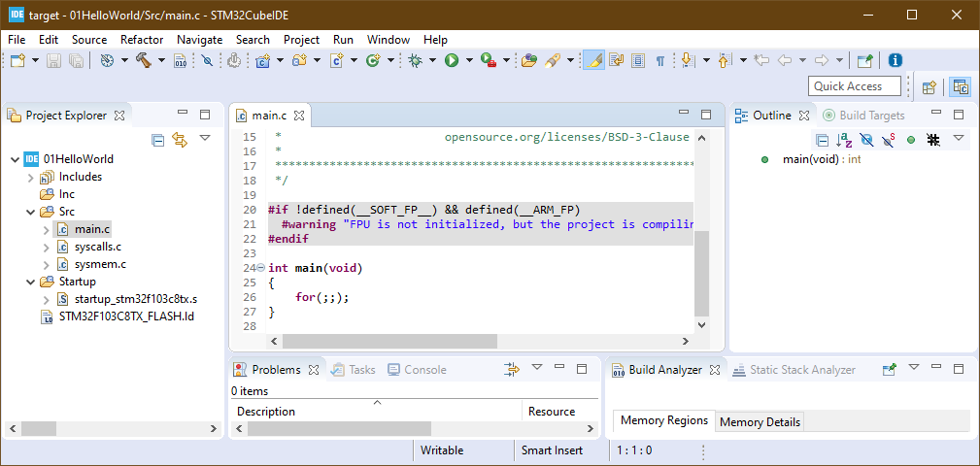Click the External Tools run icon
Image resolution: width=980 pixels, height=466 pixels.
pyautogui.click(x=489, y=60)
